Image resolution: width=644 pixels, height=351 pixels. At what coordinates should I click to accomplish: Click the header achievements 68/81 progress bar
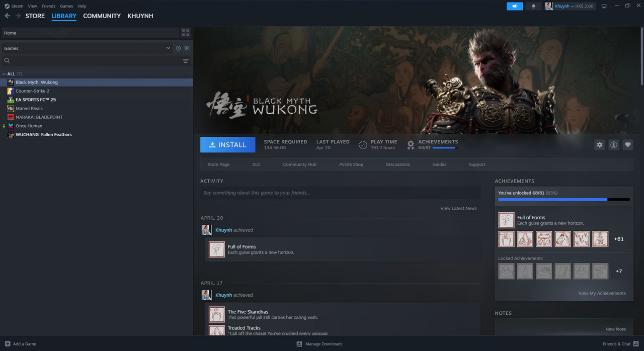tap(445, 148)
